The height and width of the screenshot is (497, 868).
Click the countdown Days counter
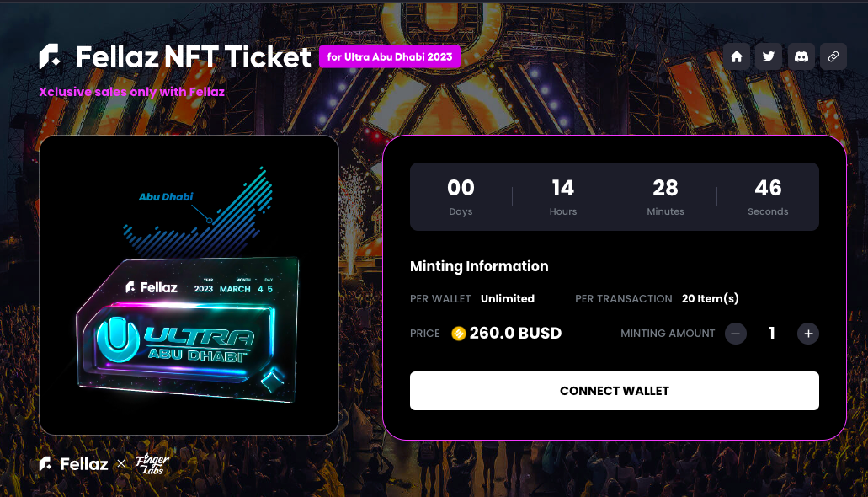(461, 196)
